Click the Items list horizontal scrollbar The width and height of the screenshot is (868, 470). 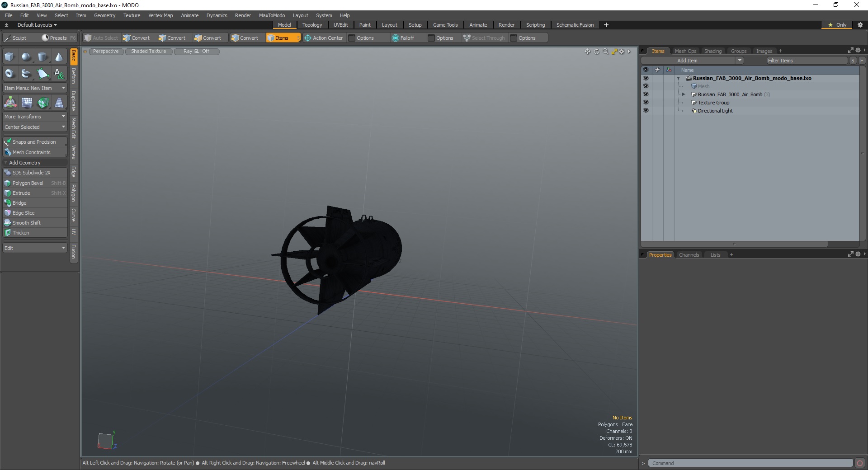(734, 244)
